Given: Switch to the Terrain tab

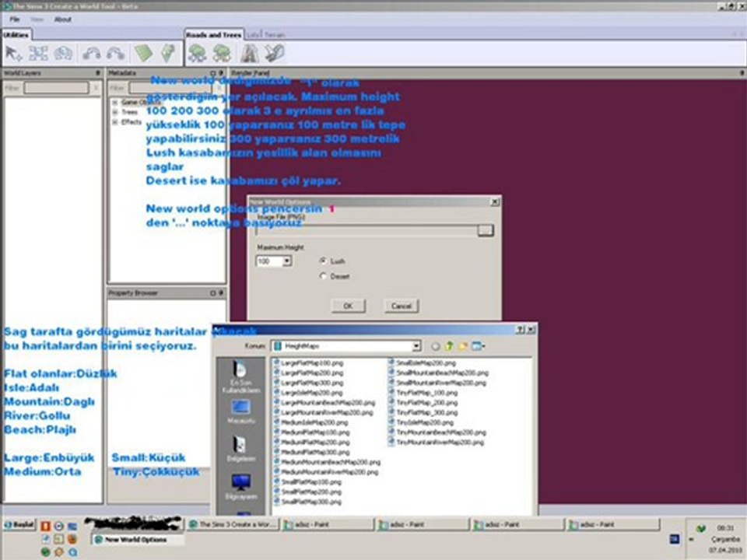Looking at the screenshot, I should point(275,35).
